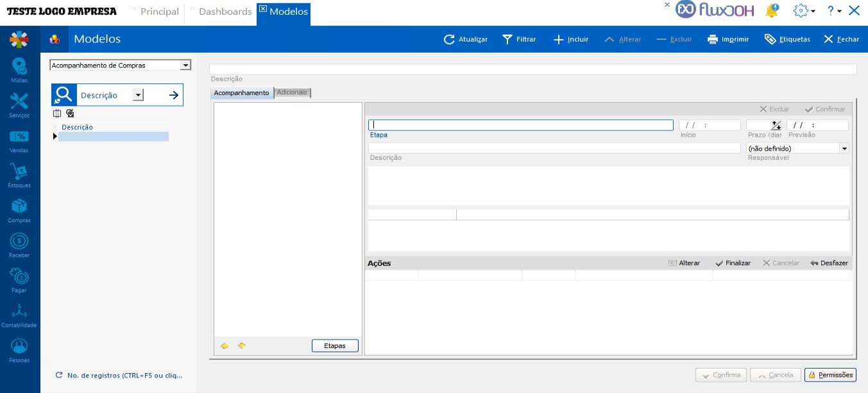This screenshot has width=868, height=393.
Task: Switch to the Adicionais tab
Action: click(292, 92)
